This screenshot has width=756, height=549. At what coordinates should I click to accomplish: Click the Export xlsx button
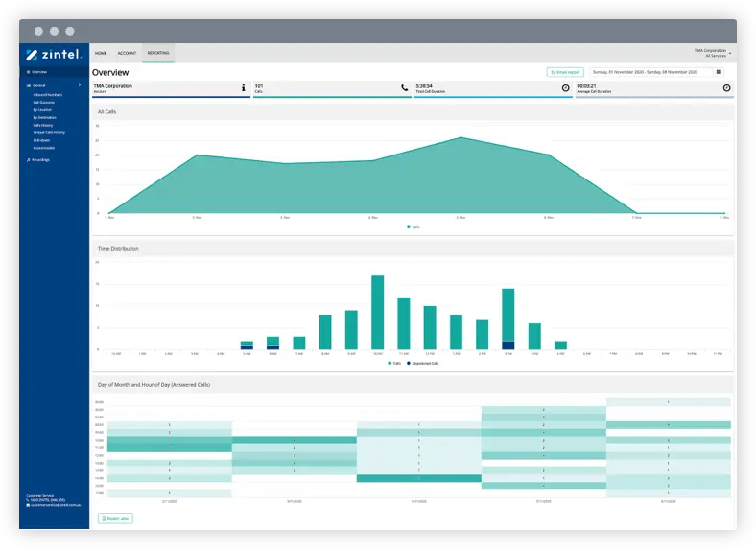(115, 518)
